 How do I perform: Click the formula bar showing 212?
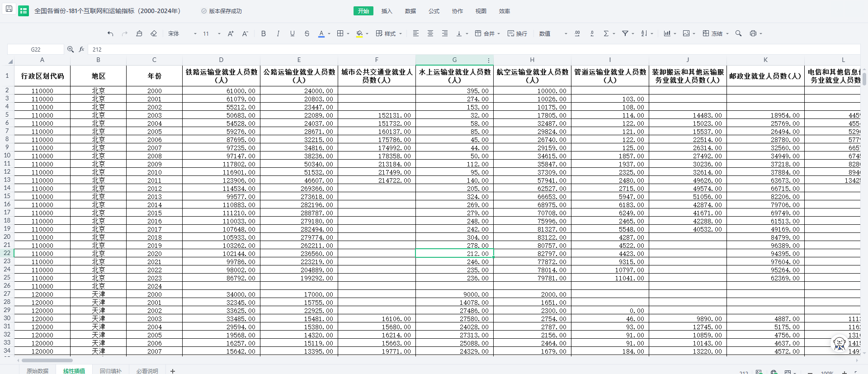pyautogui.click(x=474, y=49)
